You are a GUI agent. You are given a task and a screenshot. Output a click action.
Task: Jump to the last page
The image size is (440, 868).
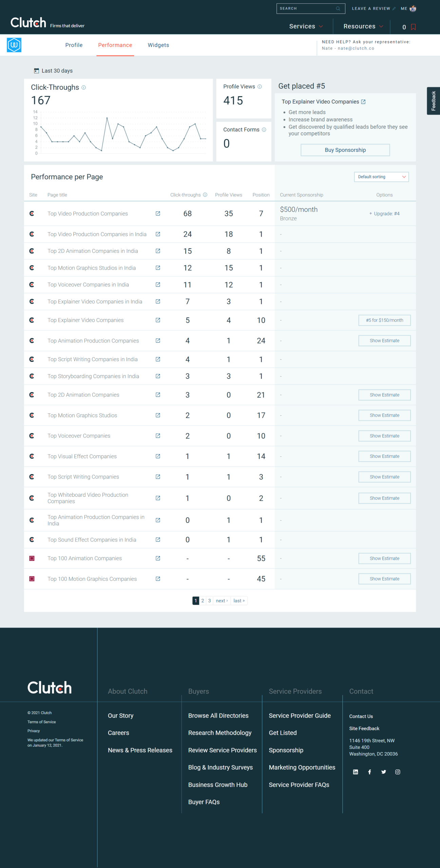(x=239, y=600)
